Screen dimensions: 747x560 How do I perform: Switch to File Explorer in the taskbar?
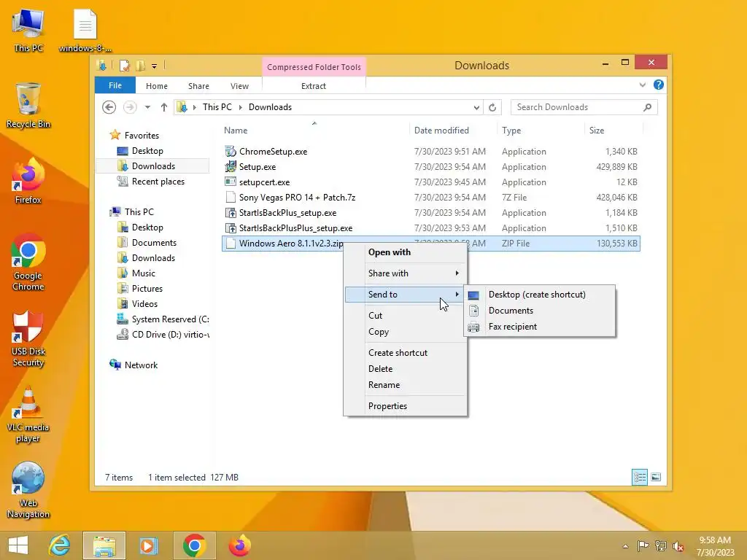pyautogui.click(x=104, y=545)
